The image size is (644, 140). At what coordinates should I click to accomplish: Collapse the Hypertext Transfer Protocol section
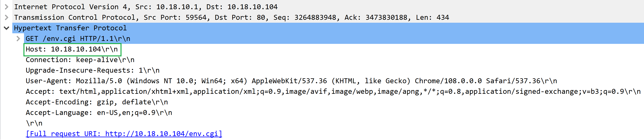[x=6, y=28]
